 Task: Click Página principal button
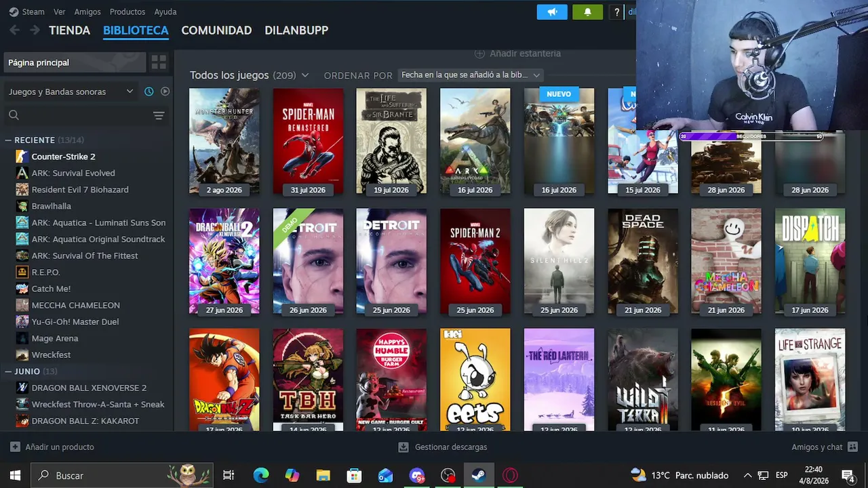[x=75, y=62]
